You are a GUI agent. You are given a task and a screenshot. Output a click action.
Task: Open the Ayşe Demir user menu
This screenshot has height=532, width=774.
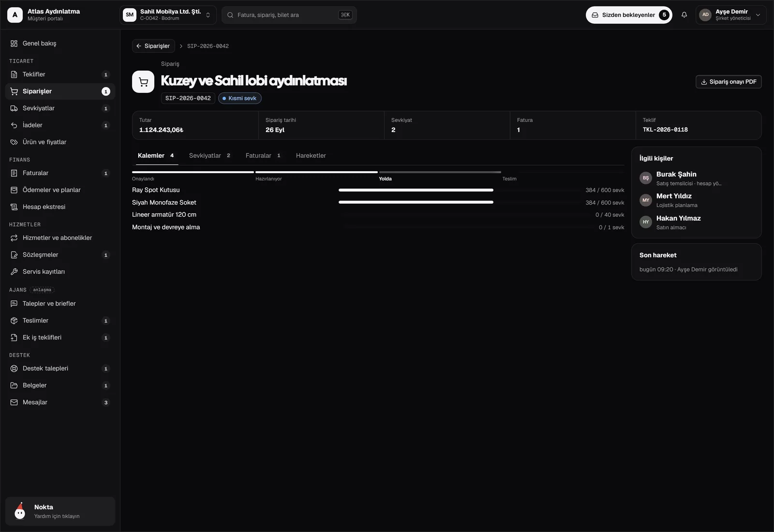[x=731, y=15]
